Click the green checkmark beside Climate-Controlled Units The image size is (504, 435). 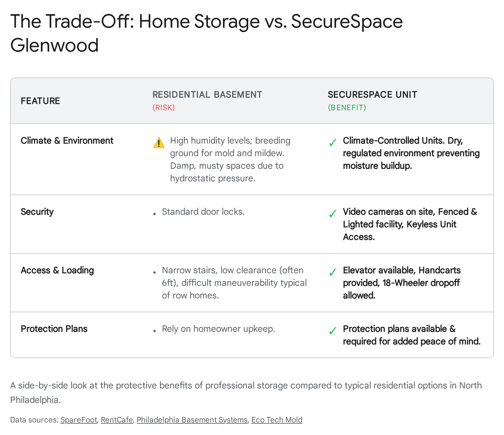pos(333,143)
